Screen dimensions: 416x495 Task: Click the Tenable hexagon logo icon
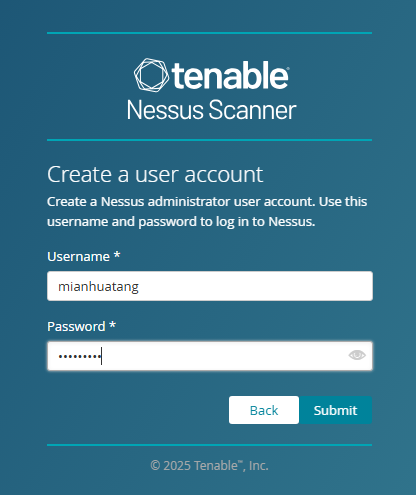click(x=151, y=75)
